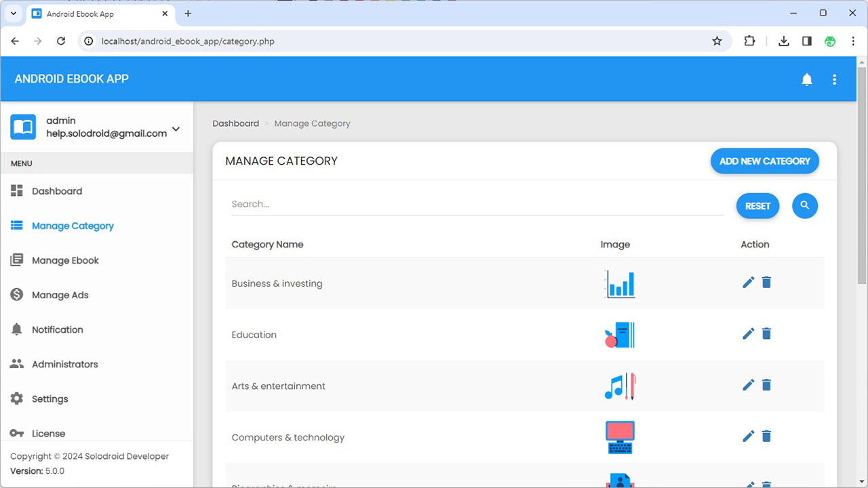Open Administrators from the sidebar
This screenshot has width=868, height=488.
point(64,364)
